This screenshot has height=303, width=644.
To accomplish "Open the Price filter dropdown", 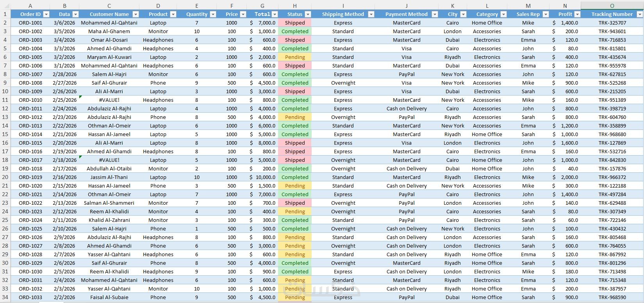I will (243, 14).
